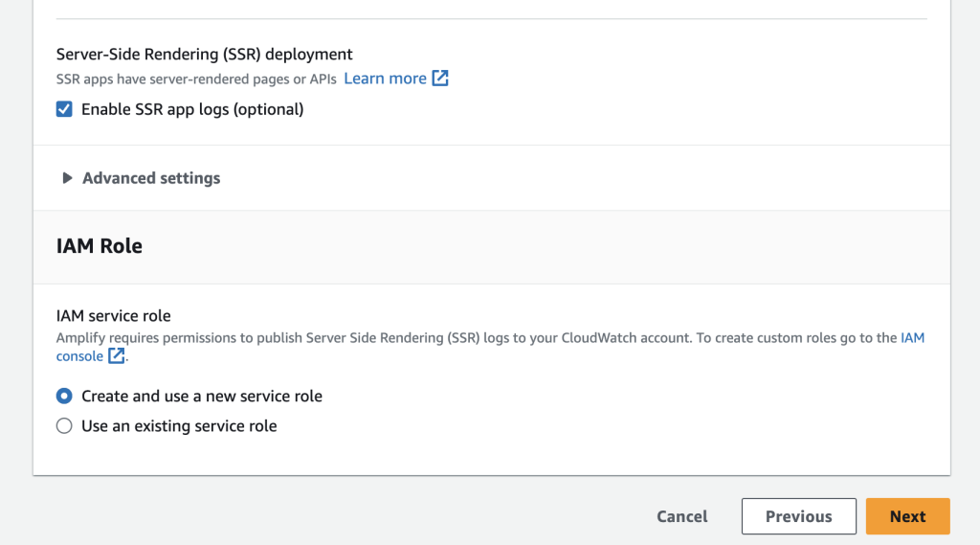Open the Learn more link about SSR
This screenshot has width=980, height=545.
click(x=385, y=79)
